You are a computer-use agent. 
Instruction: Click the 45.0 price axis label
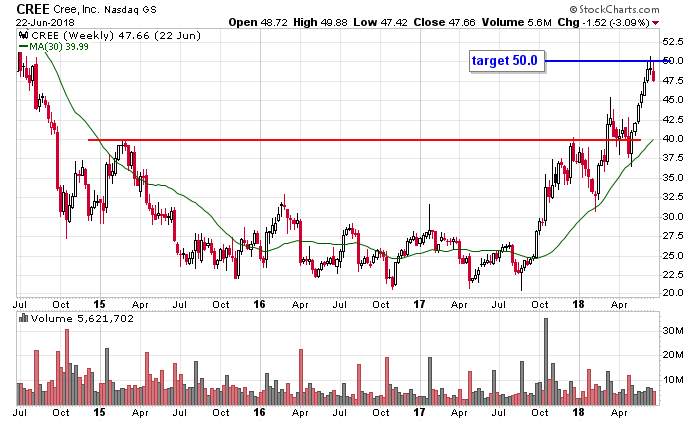tap(673, 100)
